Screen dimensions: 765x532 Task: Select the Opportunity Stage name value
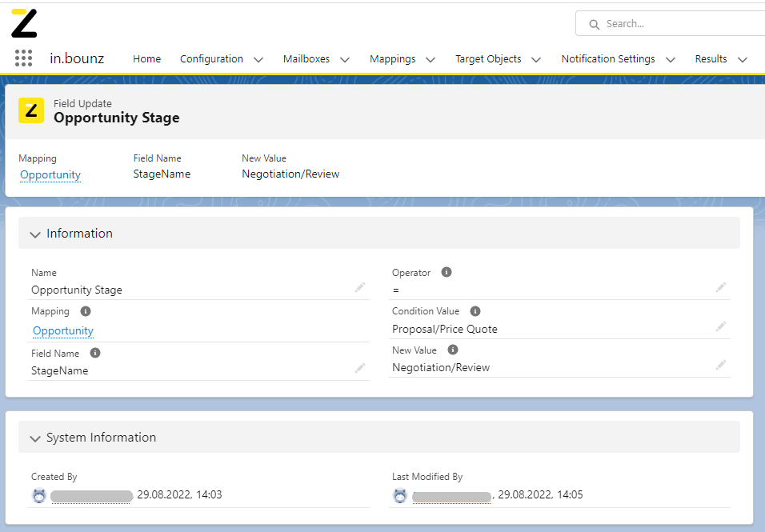77,290
